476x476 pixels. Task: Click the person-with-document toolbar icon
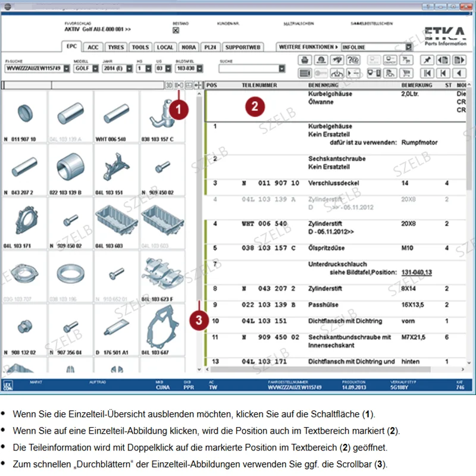click(x=390, y=73)
